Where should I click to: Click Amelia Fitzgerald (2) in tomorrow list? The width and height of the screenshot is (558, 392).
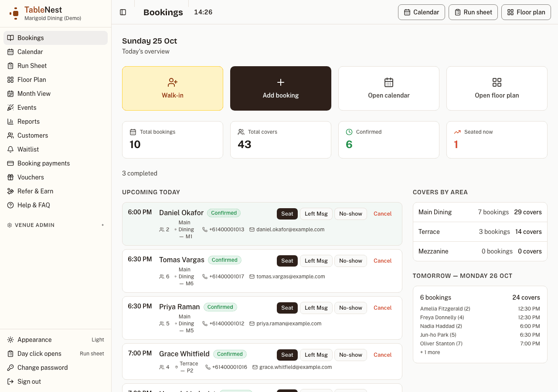[x=445, y=309]
